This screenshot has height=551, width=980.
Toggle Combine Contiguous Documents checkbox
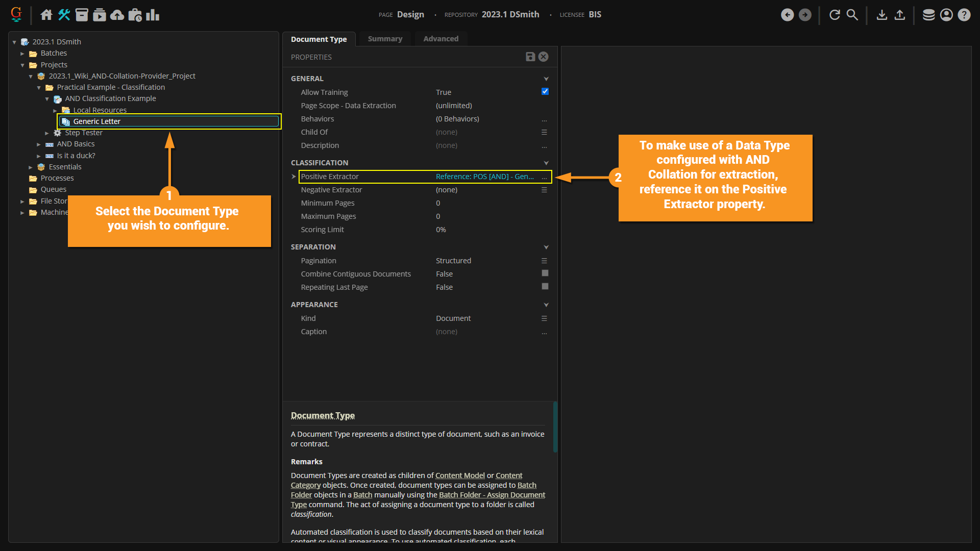pos(545,273)
